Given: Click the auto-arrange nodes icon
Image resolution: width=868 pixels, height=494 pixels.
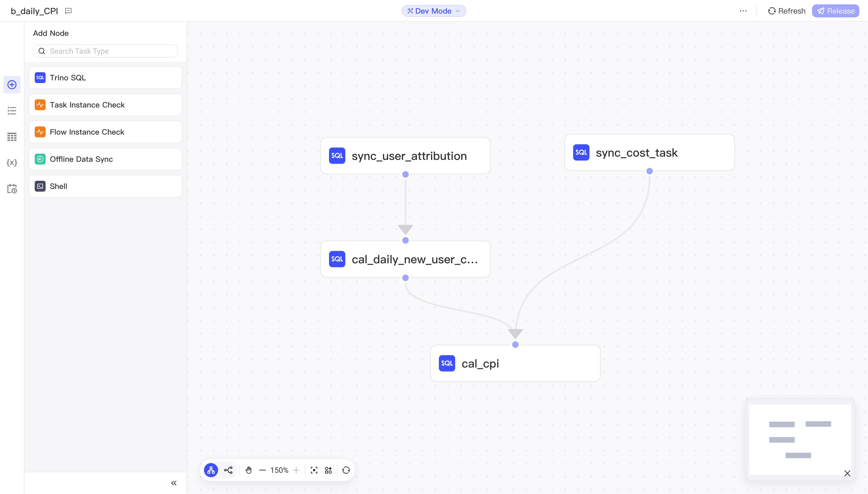Looking at the screenshot, I should pos(328,470).
